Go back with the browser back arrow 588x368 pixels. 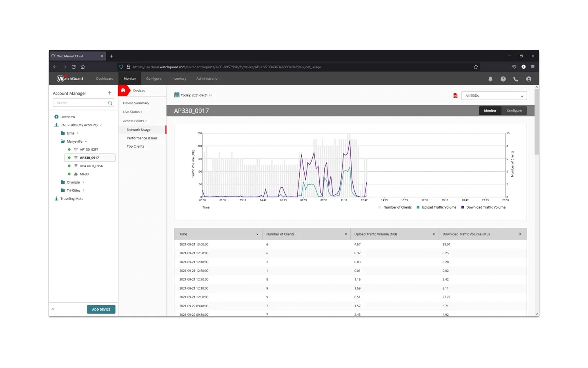click(55, 67)
